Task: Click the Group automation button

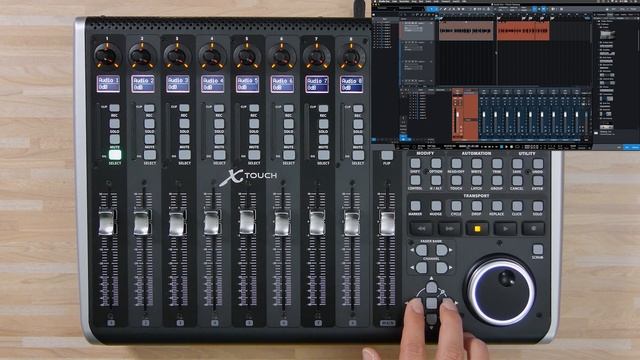Action: click(x=497, y=180)
